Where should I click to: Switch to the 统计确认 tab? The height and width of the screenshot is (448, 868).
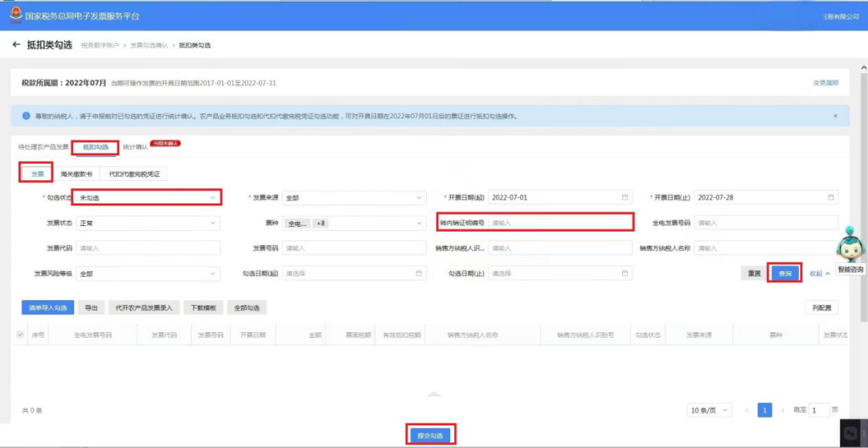(x=135, y=147)
